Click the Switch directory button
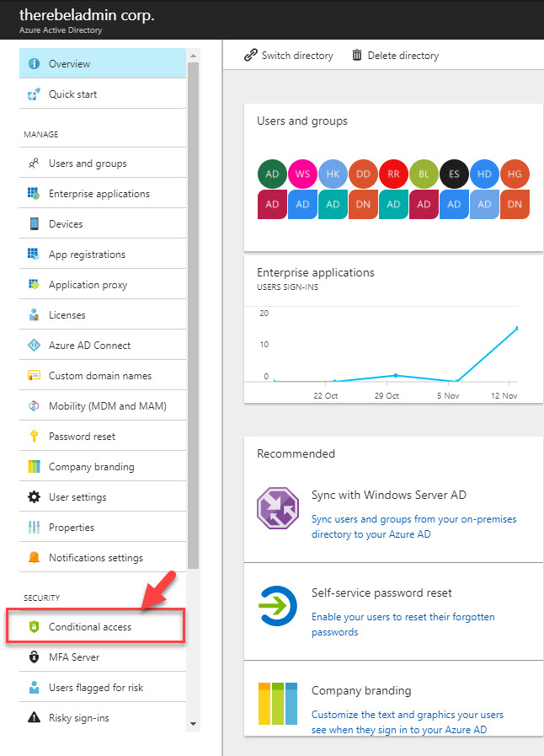This screenshot has width=544, height=756. click(x=289, y=55)
